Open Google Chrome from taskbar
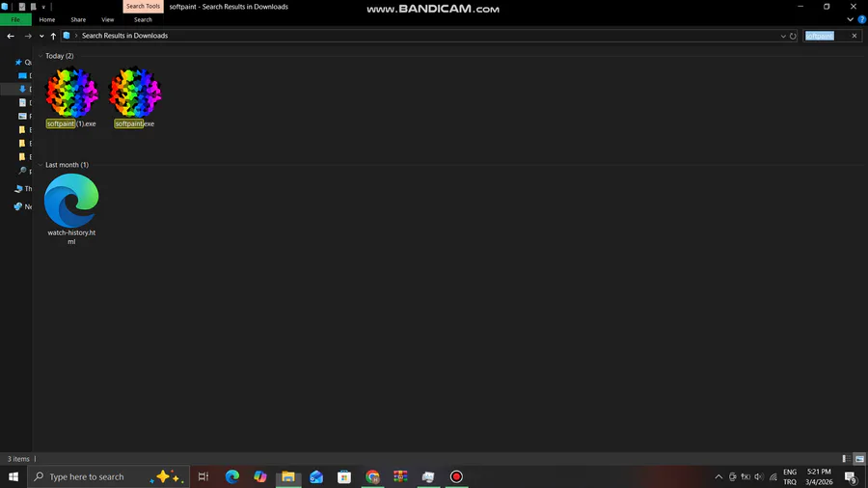Screen dimensions: 868x488 coord(372,476)
